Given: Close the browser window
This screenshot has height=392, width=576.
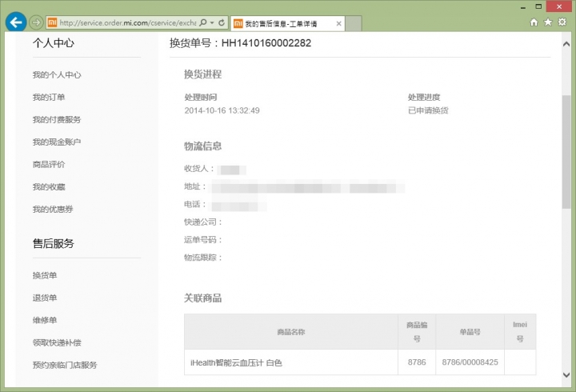Looking at the screenshot, I should point(559,6).
